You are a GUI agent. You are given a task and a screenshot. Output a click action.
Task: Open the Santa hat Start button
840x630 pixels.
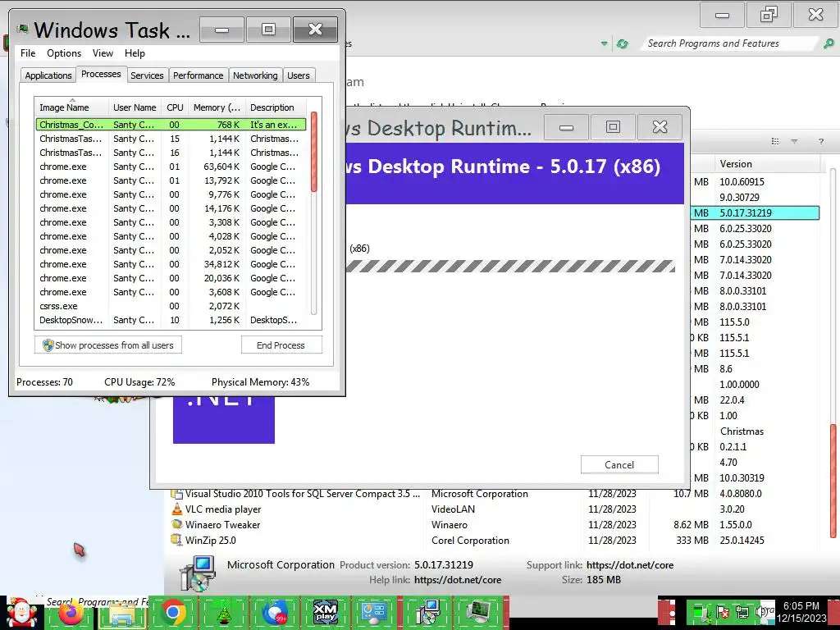tap(21, 612)
